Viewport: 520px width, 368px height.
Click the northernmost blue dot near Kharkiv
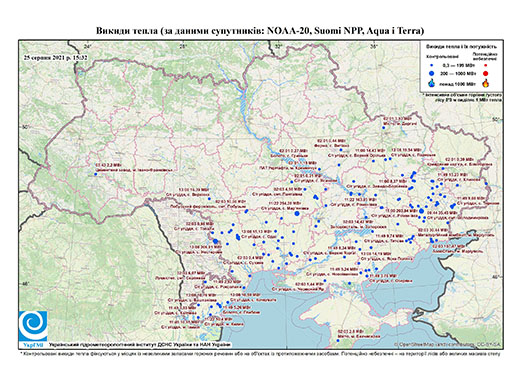tap(384, 128)
